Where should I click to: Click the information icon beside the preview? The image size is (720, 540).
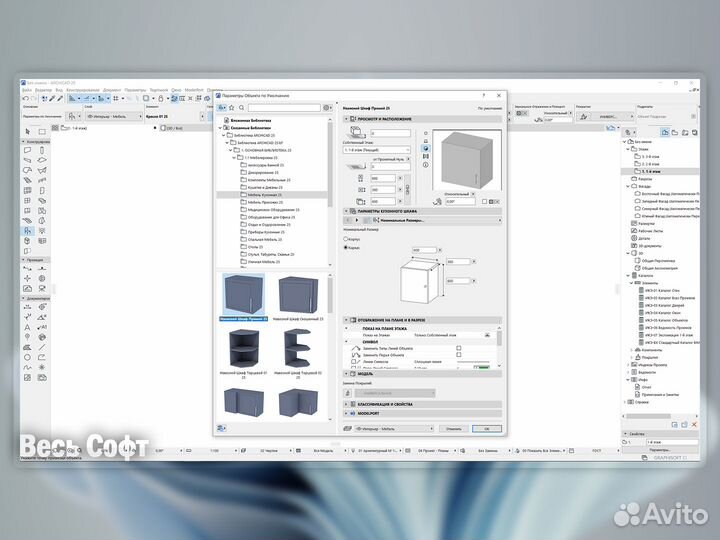coord(426,164)
